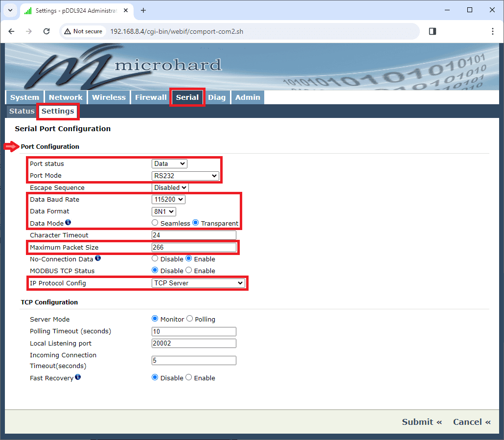Select Polling server mode
The height and width of the screenshot is (440, 504).
[x=189, y=319]
